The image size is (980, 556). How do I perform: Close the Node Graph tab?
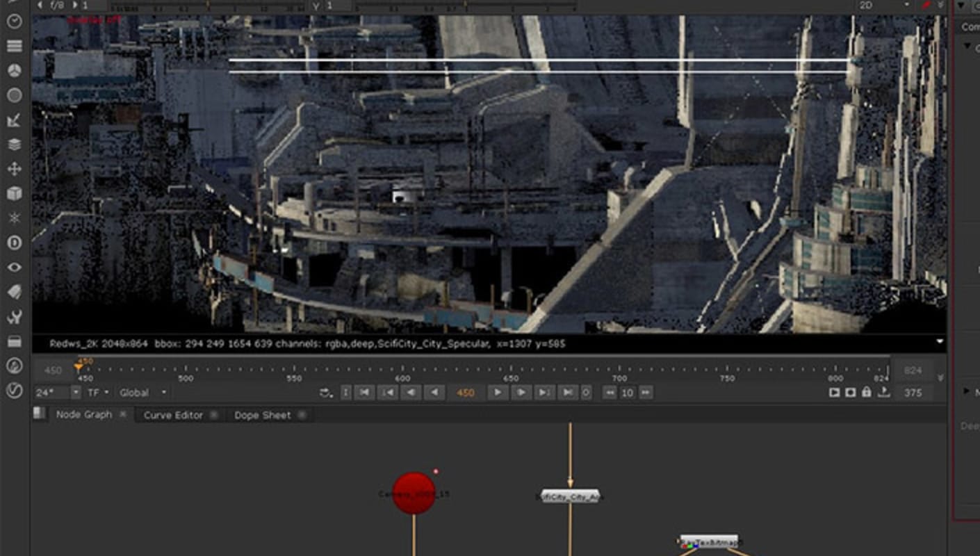[x=123, y=414]
